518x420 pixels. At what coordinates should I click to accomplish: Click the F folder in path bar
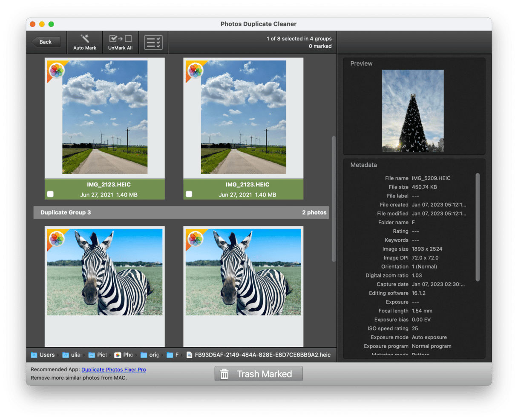pos(173,355)
